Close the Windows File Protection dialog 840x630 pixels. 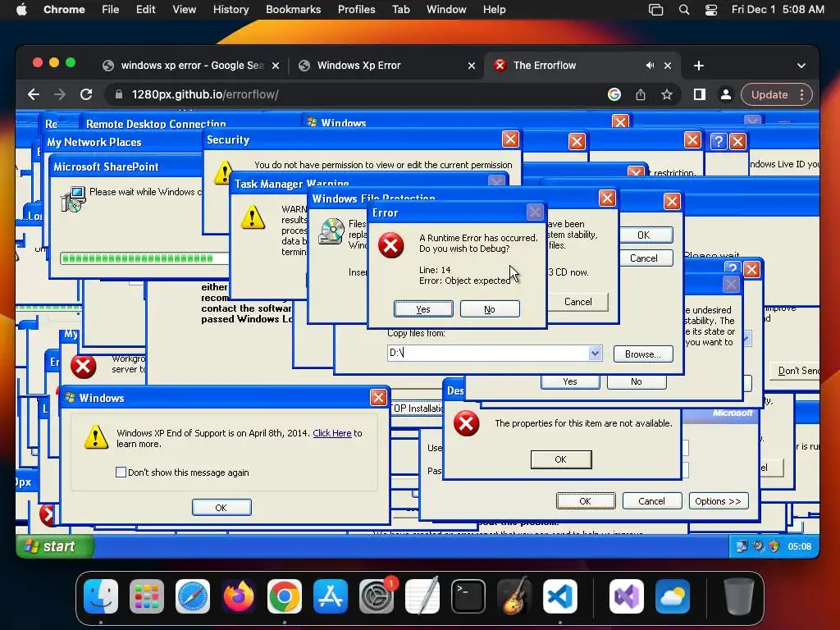tap(607, 199)
